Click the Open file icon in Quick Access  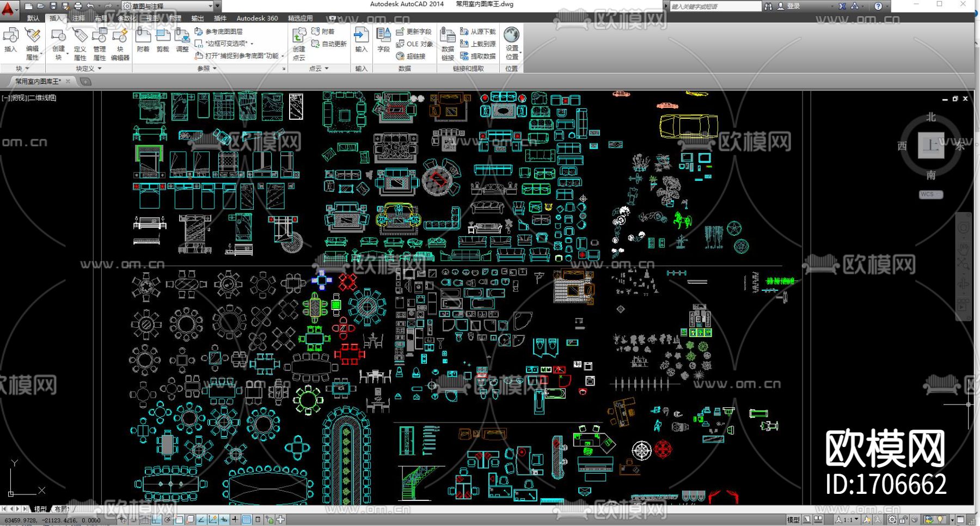pos(41,6)
